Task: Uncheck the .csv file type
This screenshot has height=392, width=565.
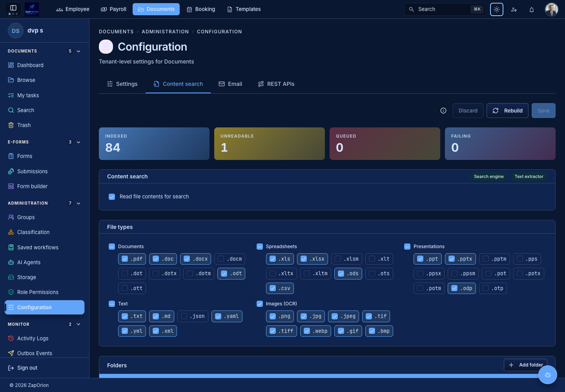Action: coord(273,288)
